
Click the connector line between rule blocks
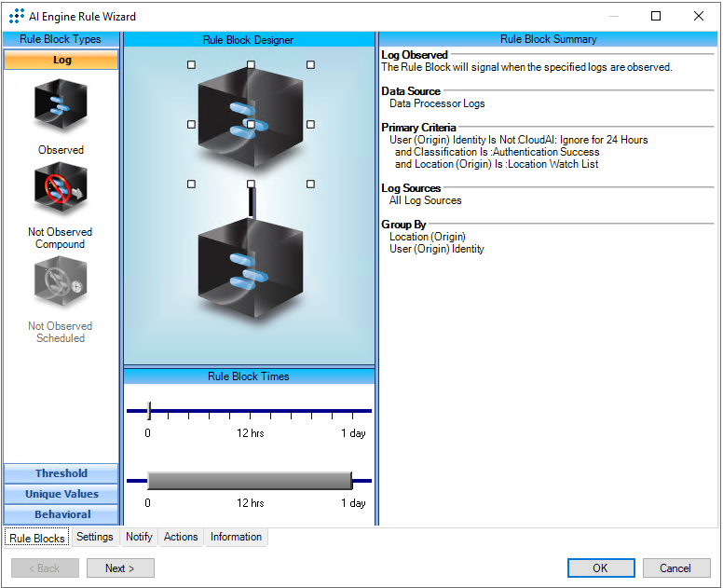pyautogui.click(x=251, y=202)
